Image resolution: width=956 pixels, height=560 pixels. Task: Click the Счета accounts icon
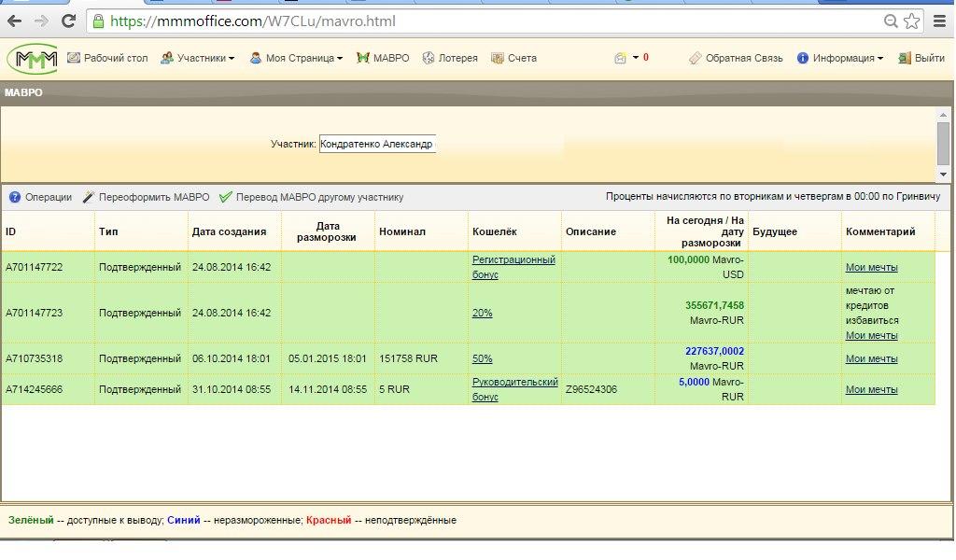click(x=498, y=58)
